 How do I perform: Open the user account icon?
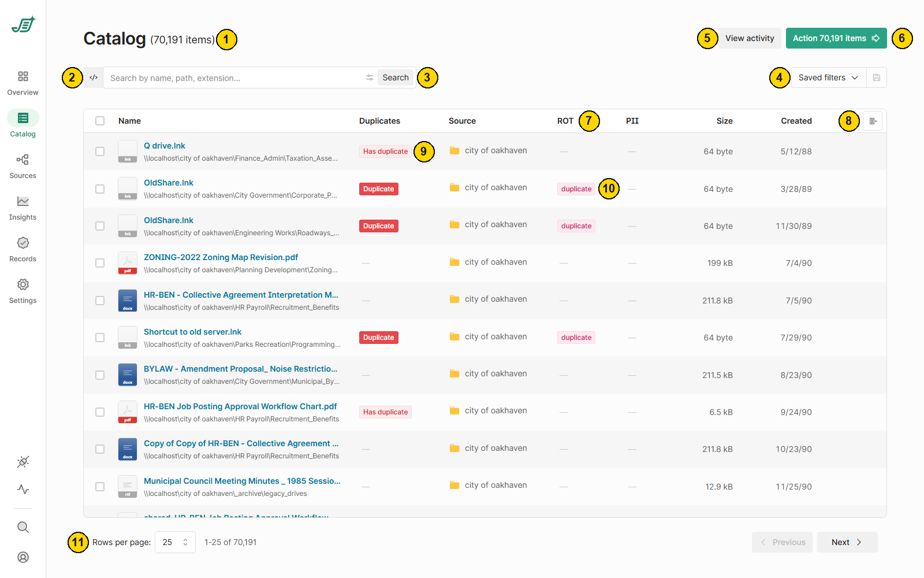23,557
